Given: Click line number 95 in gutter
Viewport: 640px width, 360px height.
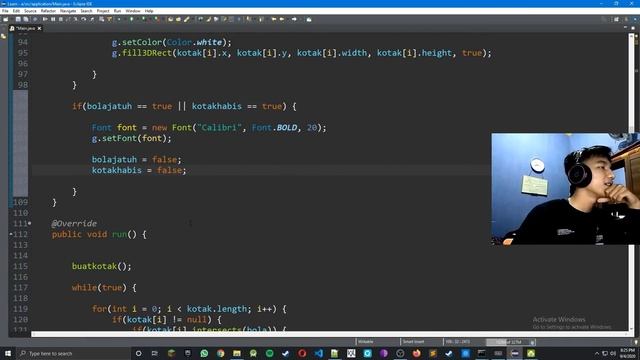Looking at the screenshot, I should tap(23, 53).
